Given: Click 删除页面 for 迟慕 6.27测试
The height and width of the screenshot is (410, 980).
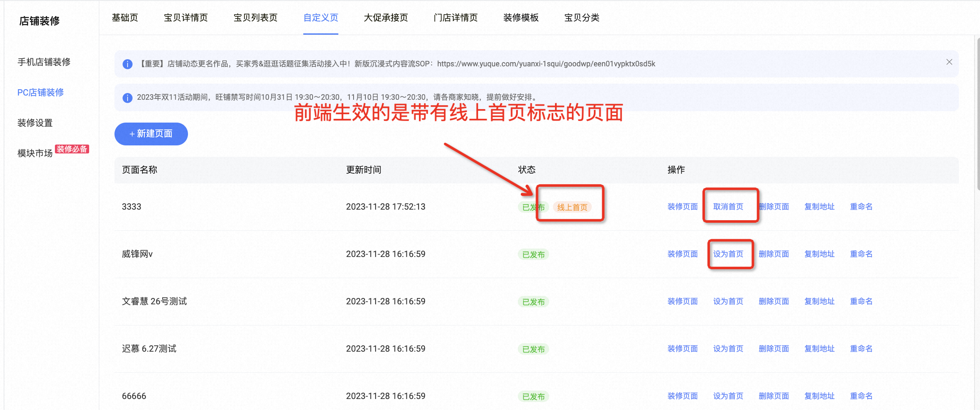Looking at the screenshot, I should 774,349.
